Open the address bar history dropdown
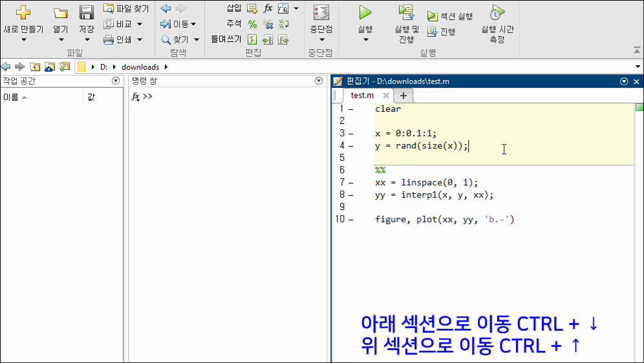The height and width of the screenshot is (363, 644). coord(638,67)
